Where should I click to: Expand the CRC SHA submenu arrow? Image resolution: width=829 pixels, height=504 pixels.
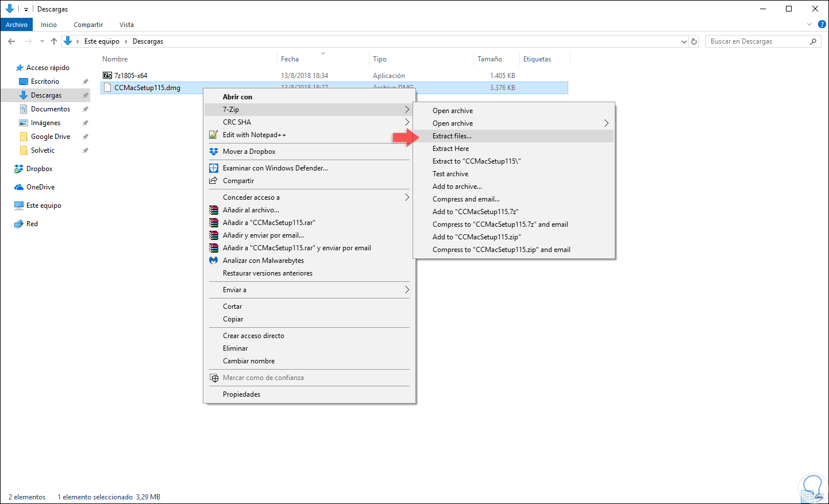coord(407,122)
